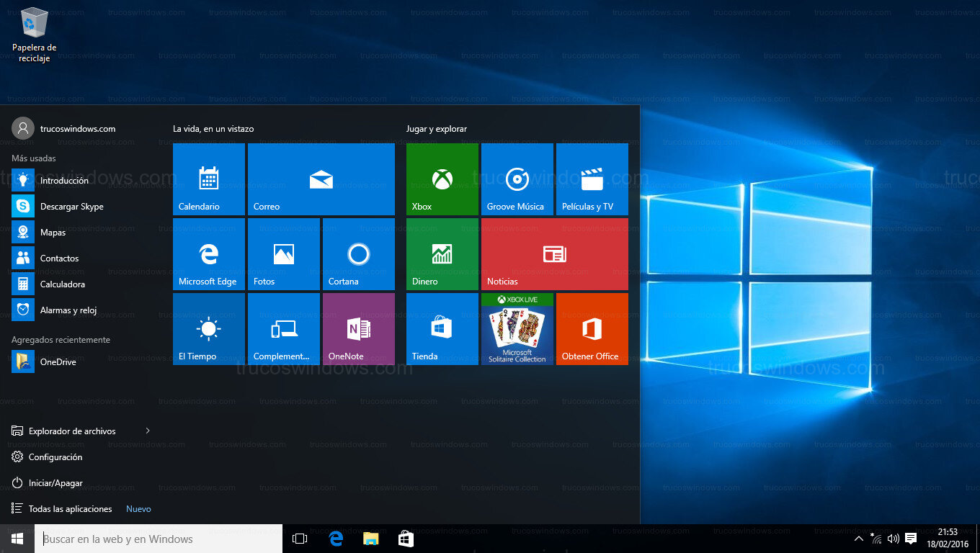Open the OneNote tile

[x=357, y=328]
